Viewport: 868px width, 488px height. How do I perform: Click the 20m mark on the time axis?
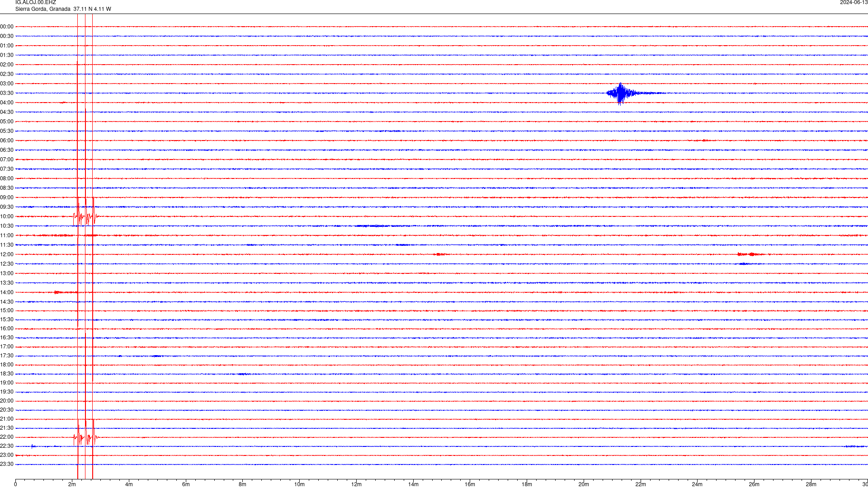point(584,484)
